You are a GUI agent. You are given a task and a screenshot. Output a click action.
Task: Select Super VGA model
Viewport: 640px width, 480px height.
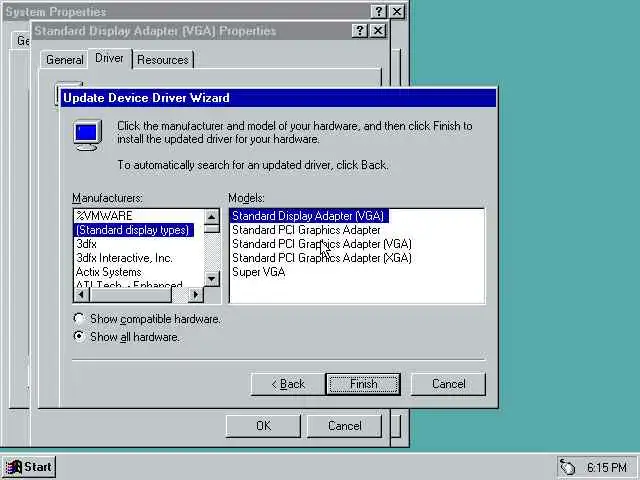(258, 272)
